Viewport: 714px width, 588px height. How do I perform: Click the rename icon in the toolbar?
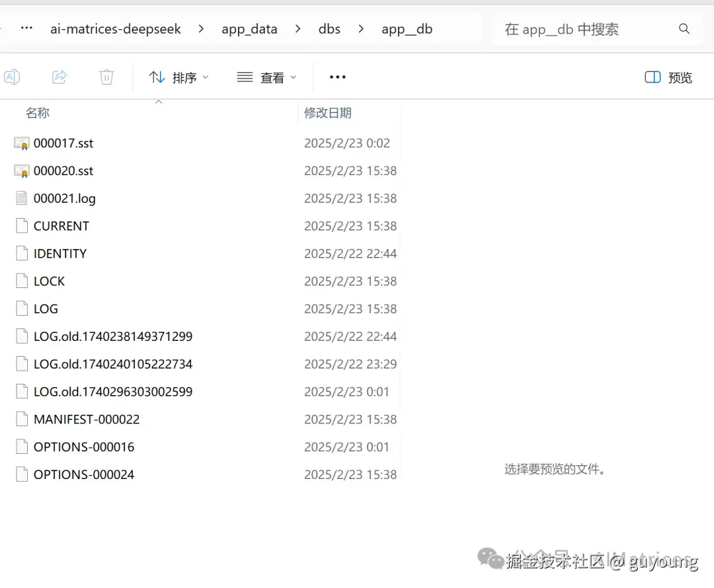pyautogui.click(x=12, y=77)
